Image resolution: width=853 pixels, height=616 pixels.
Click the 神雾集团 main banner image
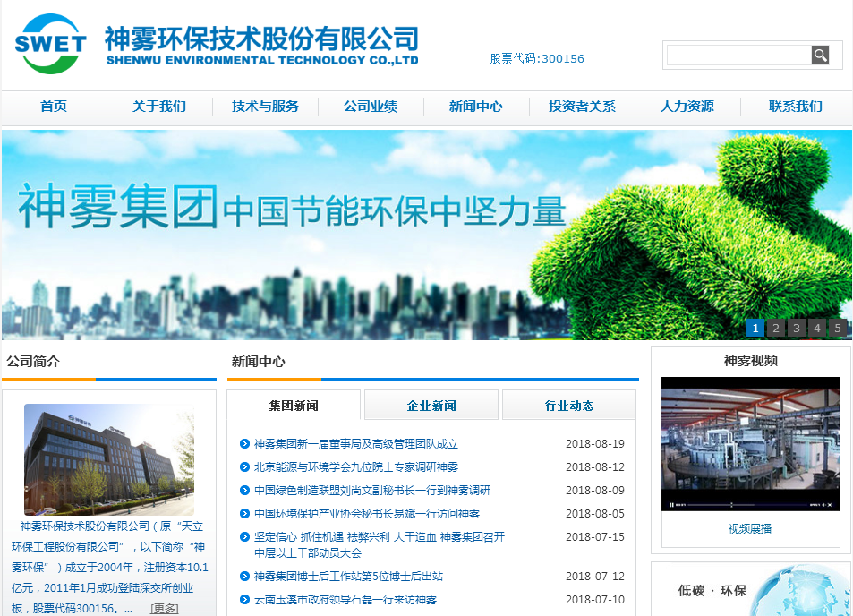[x=426, y=235]
